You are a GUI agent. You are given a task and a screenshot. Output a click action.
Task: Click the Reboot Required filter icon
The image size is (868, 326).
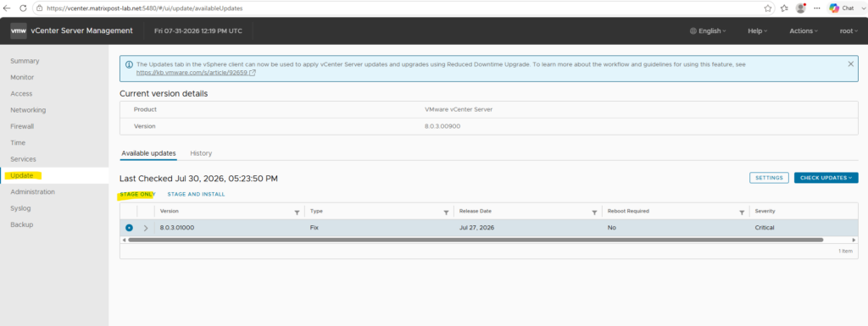click(x=742, y=212)
